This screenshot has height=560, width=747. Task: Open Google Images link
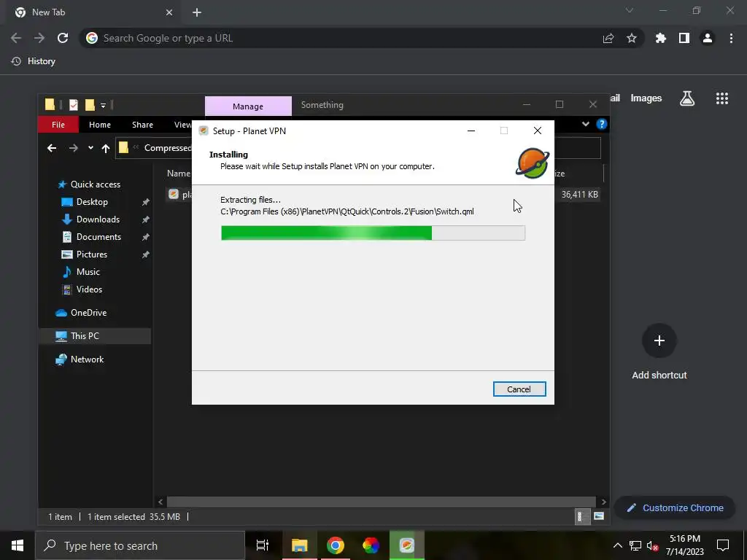[646, 98]
